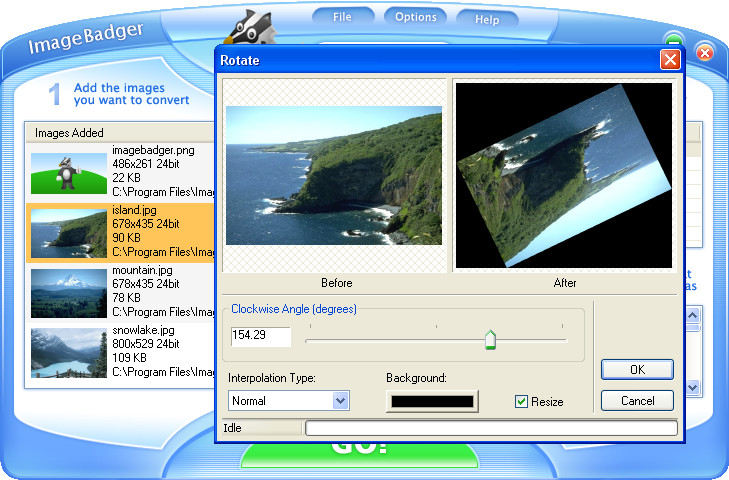This screenshot has height=480, width=729.
Task: Click the Idle status text
Action: point(232,428)
